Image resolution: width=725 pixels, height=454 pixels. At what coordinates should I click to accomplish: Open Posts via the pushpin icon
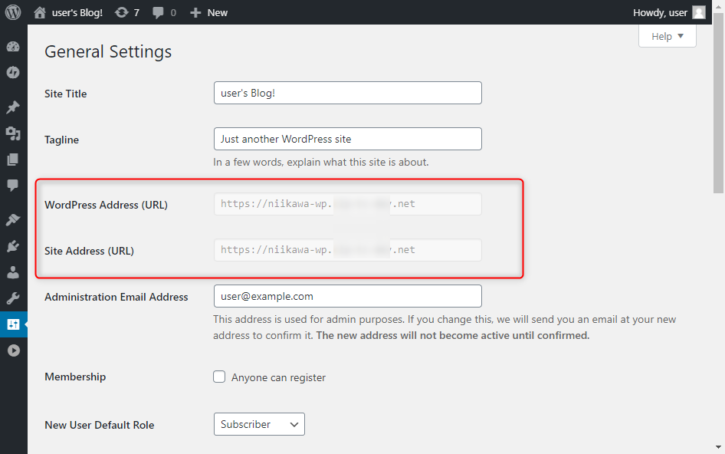click(13, 107)
